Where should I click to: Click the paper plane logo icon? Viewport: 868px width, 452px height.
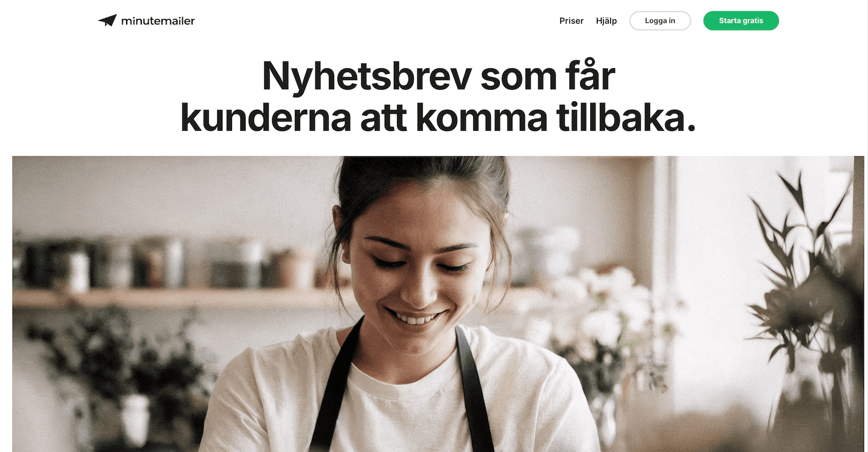coord(107,20)
